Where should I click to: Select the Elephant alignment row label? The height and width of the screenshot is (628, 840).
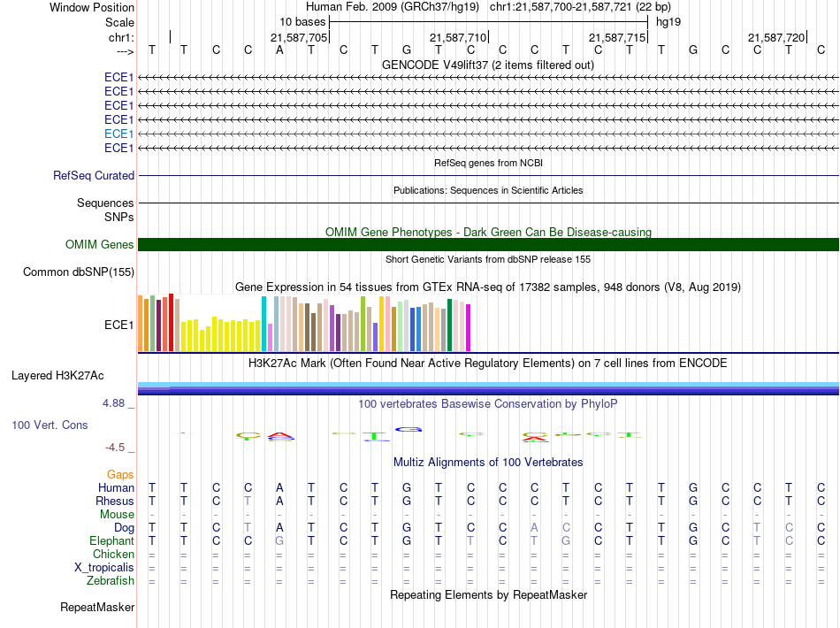tap(111, 541)
